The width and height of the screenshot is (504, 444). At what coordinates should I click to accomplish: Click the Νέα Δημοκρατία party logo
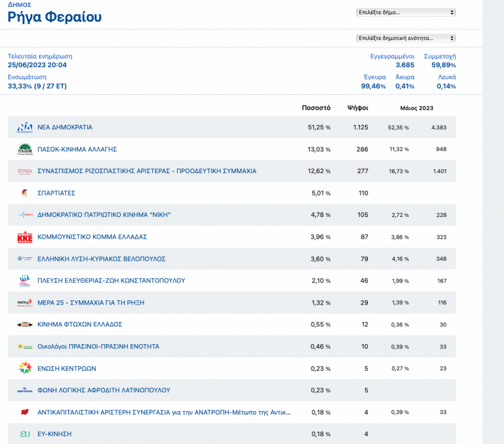click(25, 127)
